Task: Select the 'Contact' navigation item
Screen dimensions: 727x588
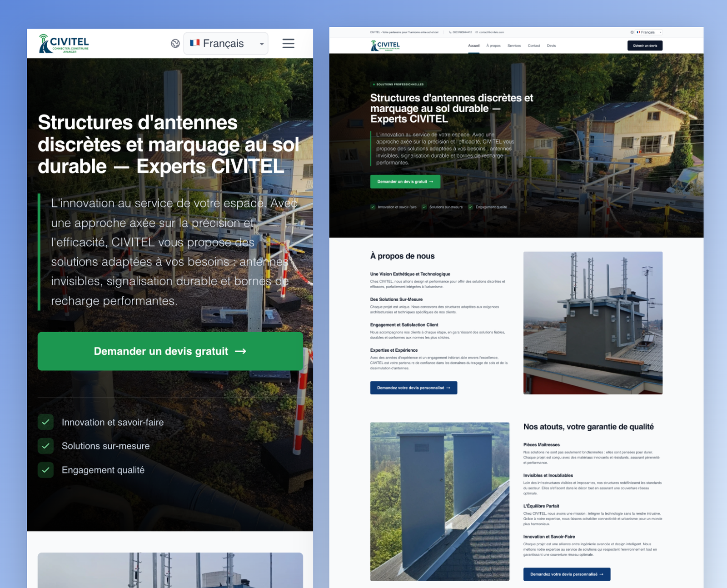Action: coord(533,46)
